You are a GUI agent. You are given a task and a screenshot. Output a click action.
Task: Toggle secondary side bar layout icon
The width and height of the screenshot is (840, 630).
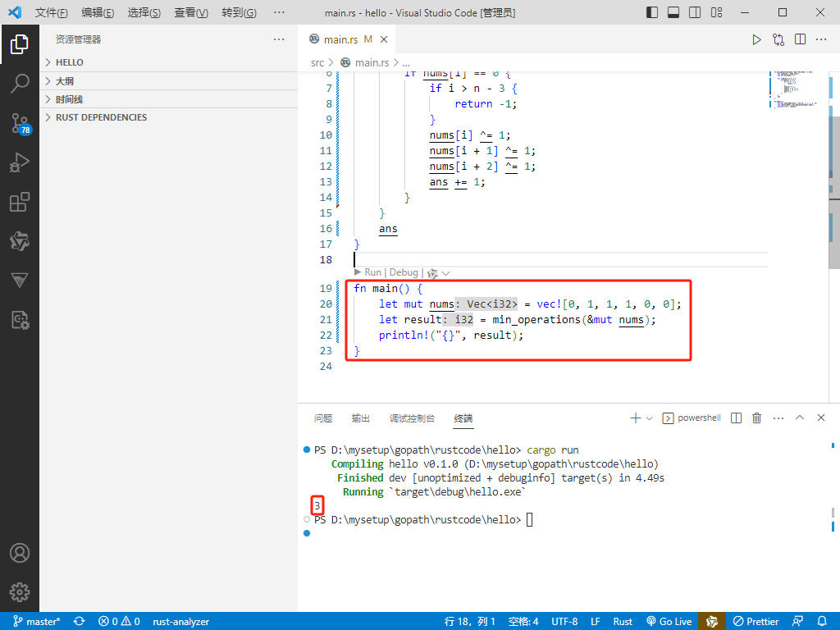click(695, 12)
